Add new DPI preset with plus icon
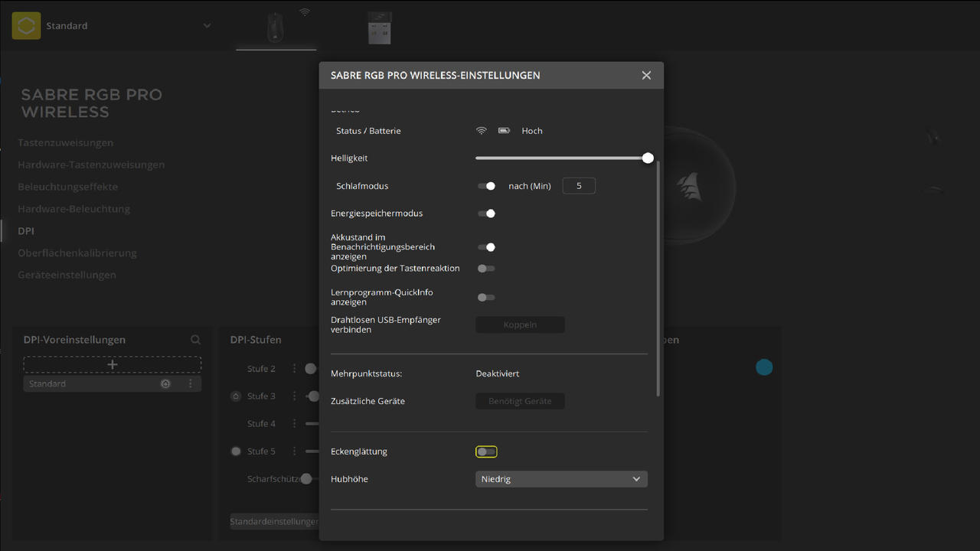Image resolution: width=980 pixels, height=551 pixels. tap(113, 364)
